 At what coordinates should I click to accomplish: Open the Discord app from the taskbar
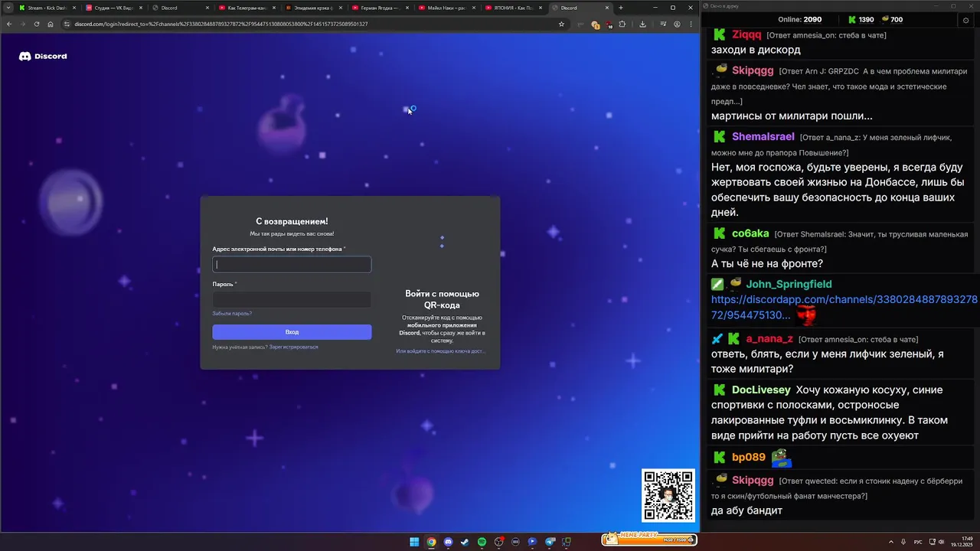448,542
